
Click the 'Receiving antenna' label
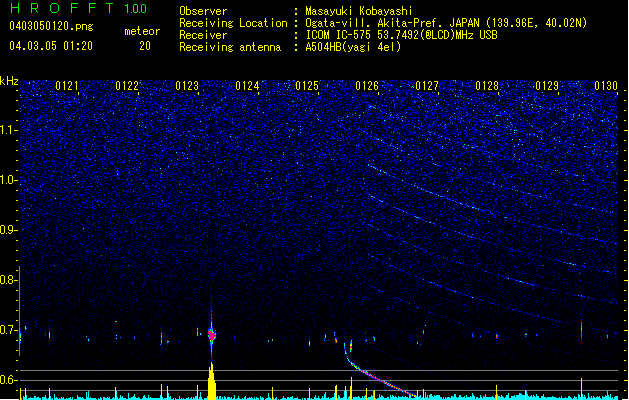pos(230,47)
